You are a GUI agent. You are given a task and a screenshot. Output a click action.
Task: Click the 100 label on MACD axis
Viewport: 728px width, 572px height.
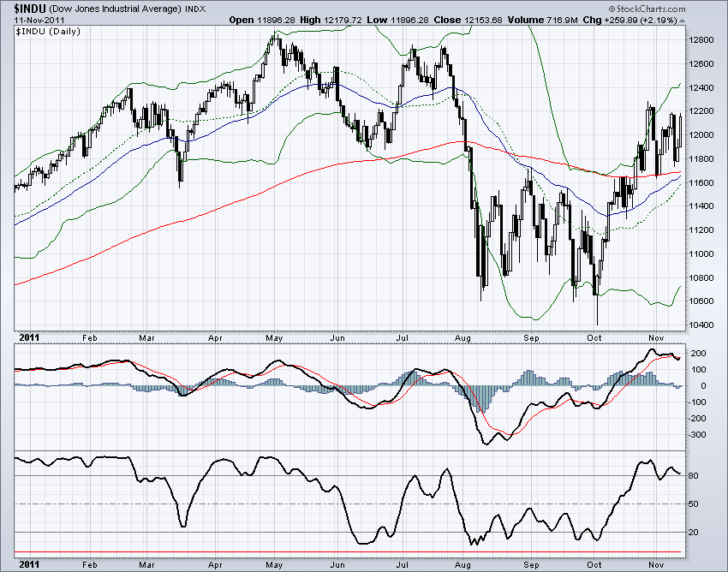699,370
